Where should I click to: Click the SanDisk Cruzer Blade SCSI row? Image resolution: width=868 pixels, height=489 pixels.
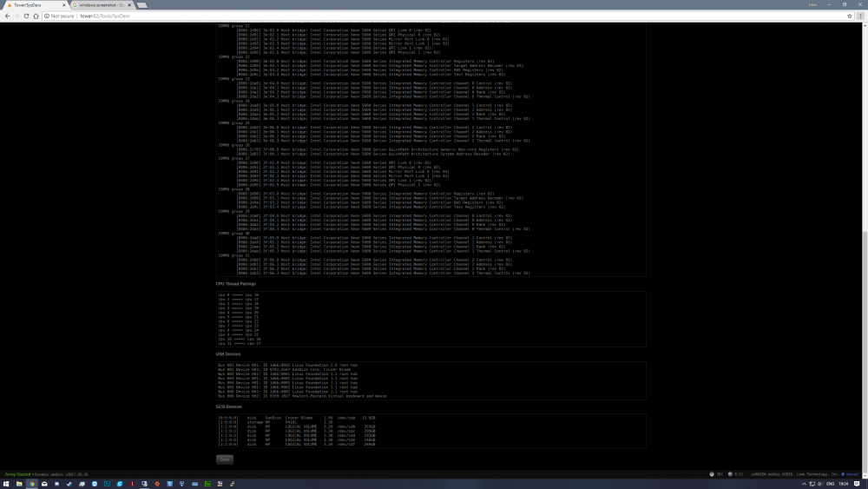pos(297,418)
